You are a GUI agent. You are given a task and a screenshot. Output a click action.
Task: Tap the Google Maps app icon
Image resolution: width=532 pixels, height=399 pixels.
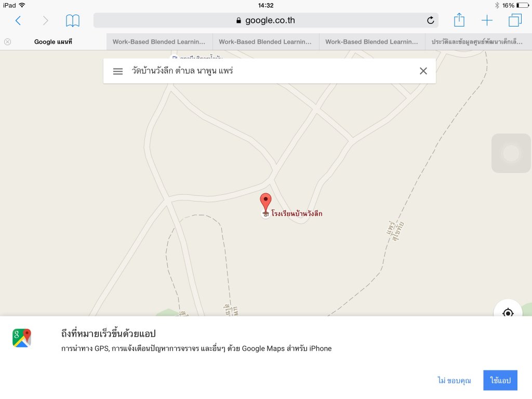coord(22,338)
